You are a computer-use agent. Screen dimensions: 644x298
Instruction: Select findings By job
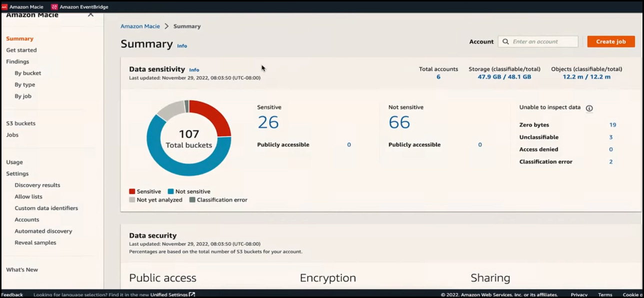[23, 96]
